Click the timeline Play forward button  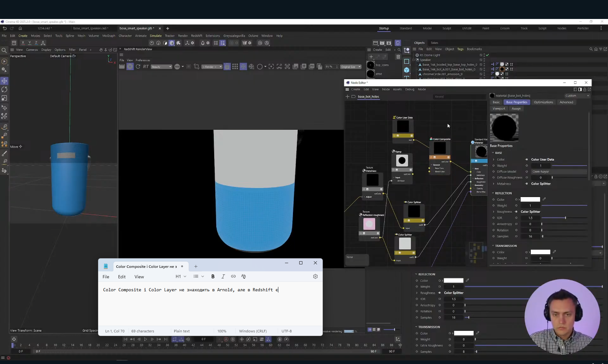pyautogui.click(x=145, y=339)
